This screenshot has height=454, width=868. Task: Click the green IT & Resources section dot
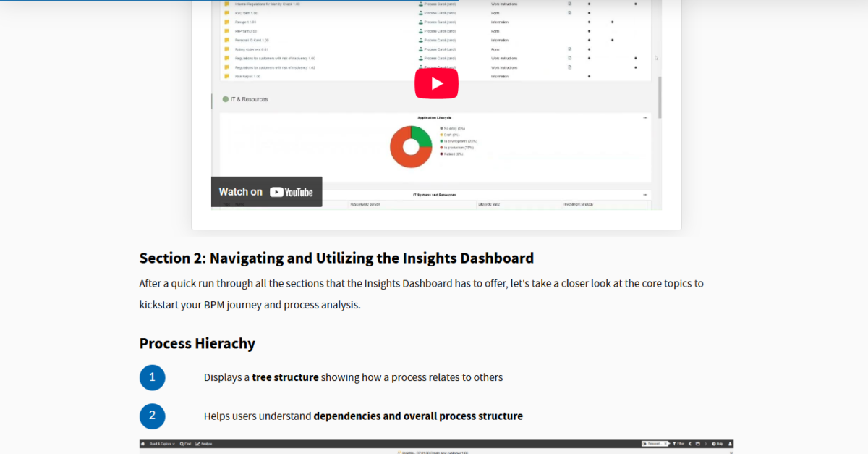[226, 99]
